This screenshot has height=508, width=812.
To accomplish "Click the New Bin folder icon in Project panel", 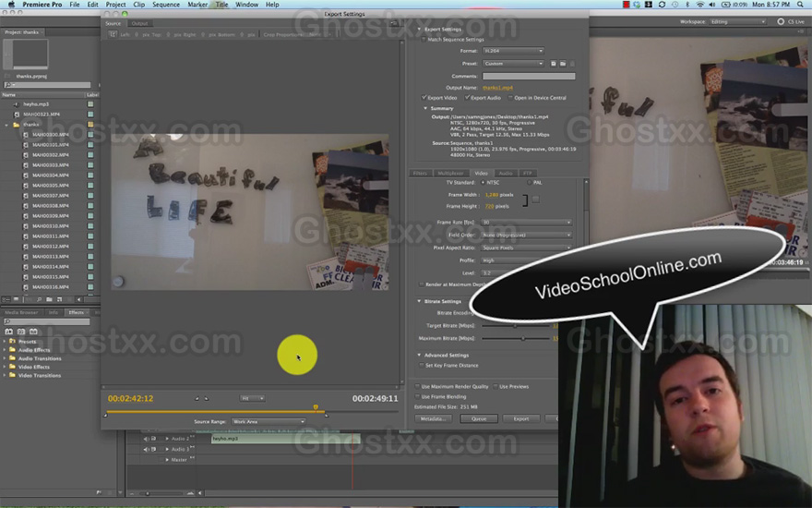I will (x=49, y=299).
